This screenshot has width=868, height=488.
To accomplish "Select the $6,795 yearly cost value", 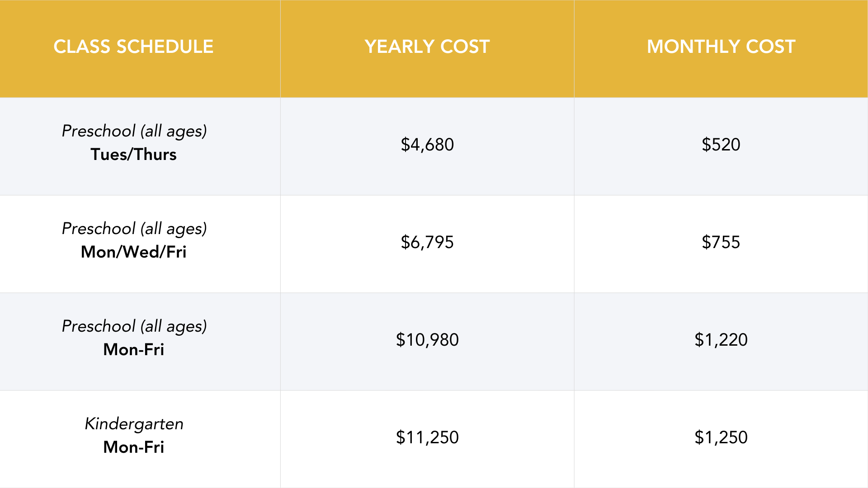I will [x=427, y=242].
